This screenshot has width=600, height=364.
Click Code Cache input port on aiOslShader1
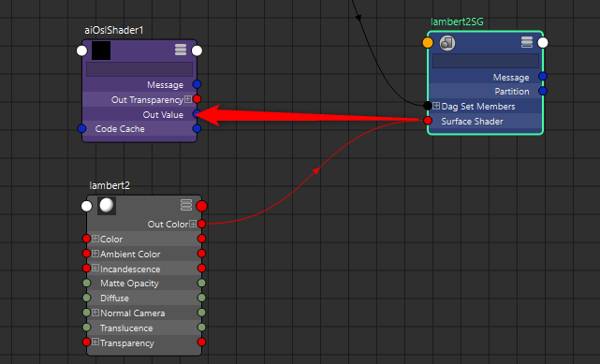[81, 128]
